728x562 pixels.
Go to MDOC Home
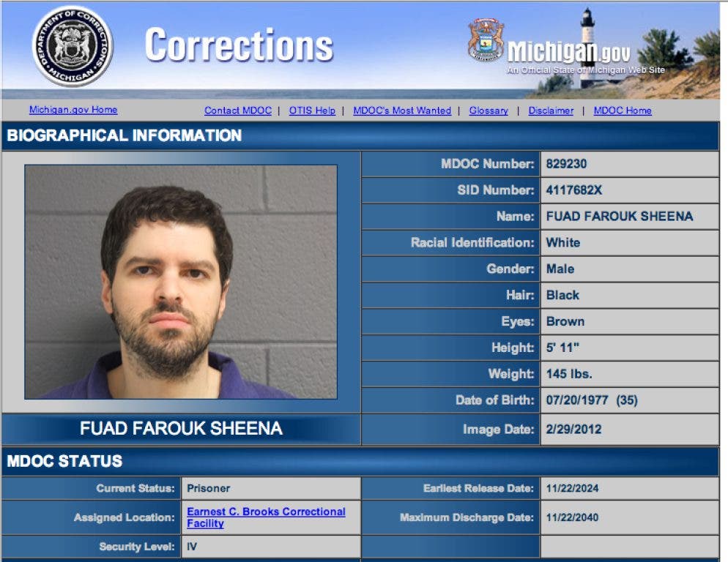[x=622, y=110]
